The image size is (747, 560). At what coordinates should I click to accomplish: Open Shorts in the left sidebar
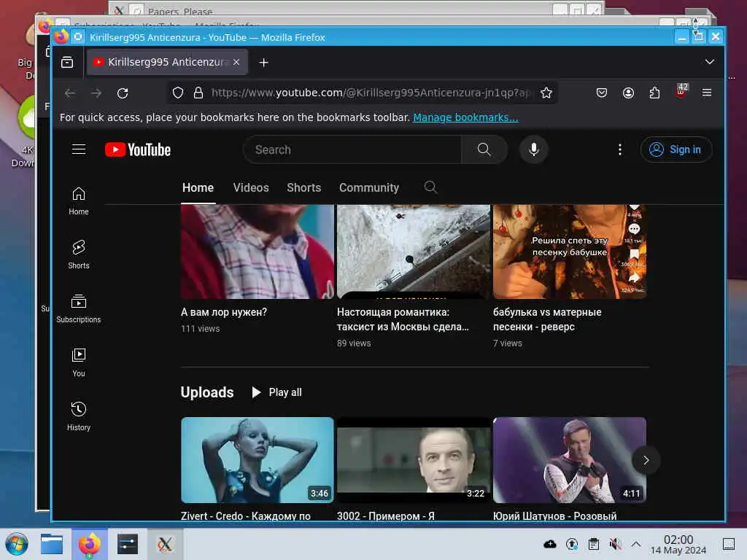coord(79,254)
